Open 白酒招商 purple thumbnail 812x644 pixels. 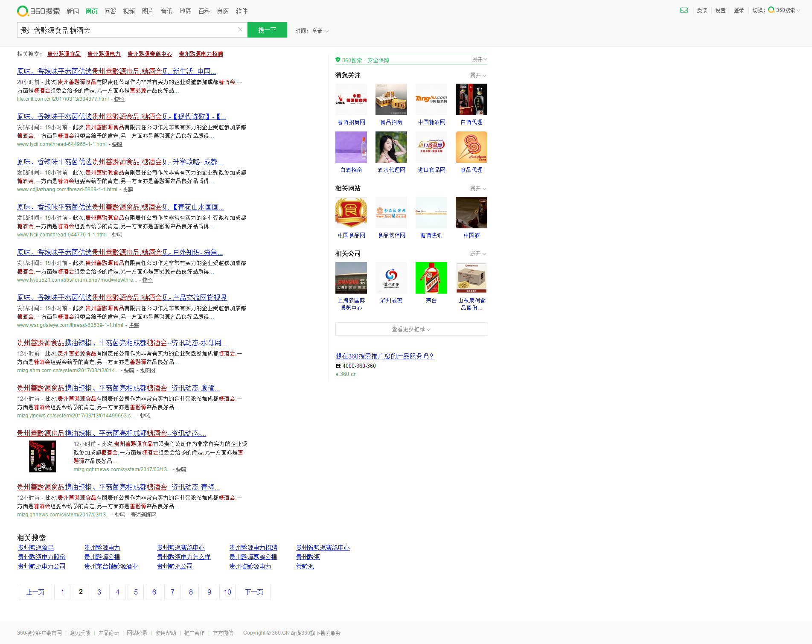[351, 147]
